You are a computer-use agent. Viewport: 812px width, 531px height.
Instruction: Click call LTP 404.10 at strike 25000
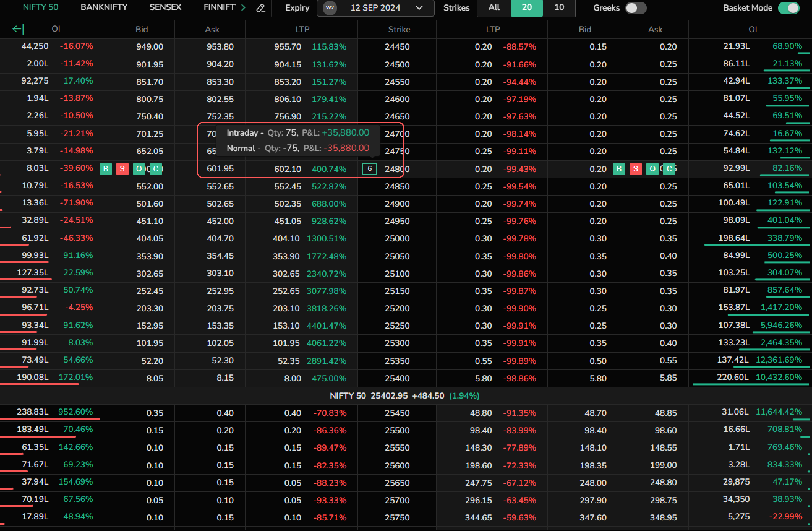tap(286, 238)
